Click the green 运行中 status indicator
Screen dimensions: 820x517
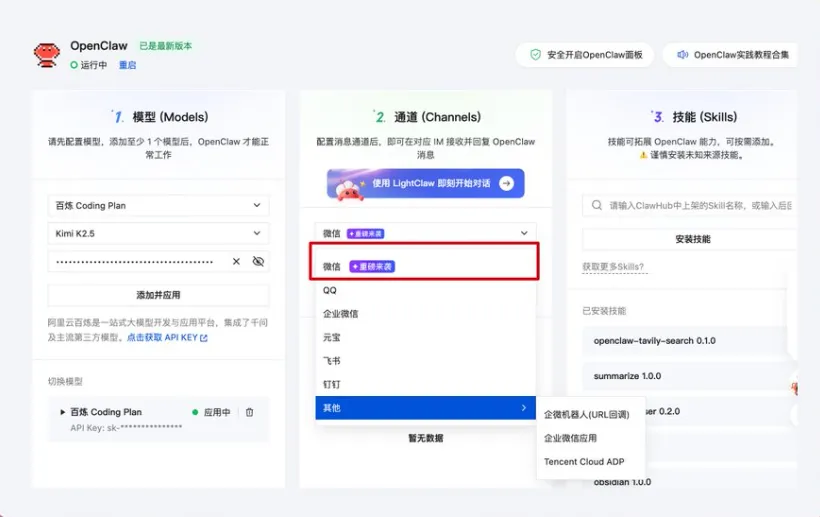click(74, 65)
